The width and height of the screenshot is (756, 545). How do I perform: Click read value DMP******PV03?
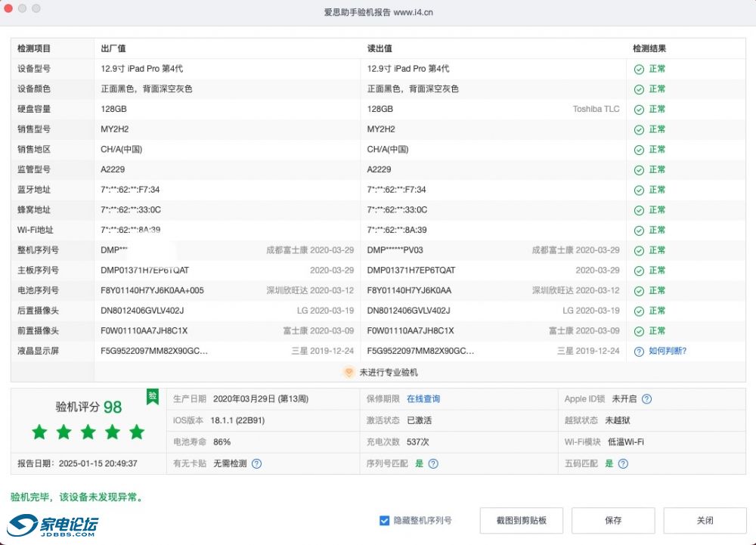pos(395,250)
